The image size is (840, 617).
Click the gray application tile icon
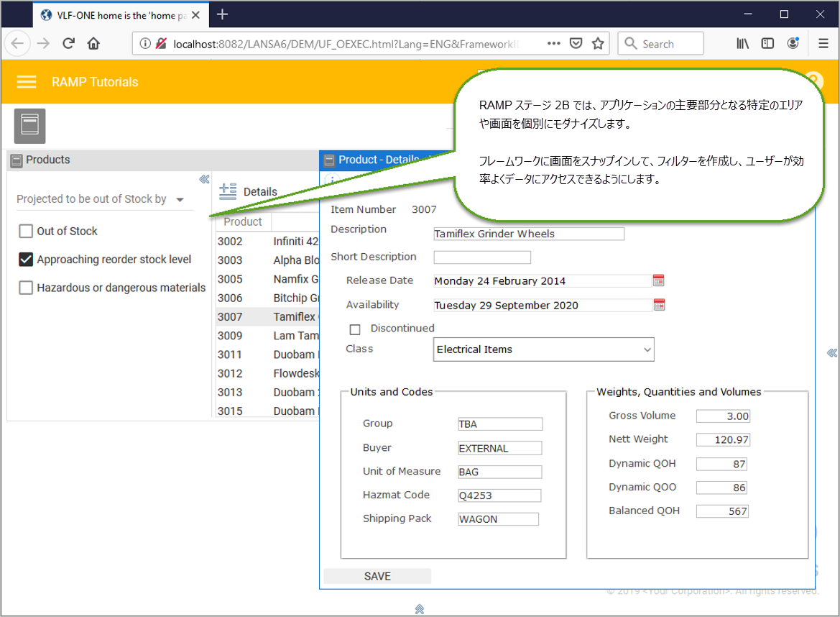click(x=29, y=126)
